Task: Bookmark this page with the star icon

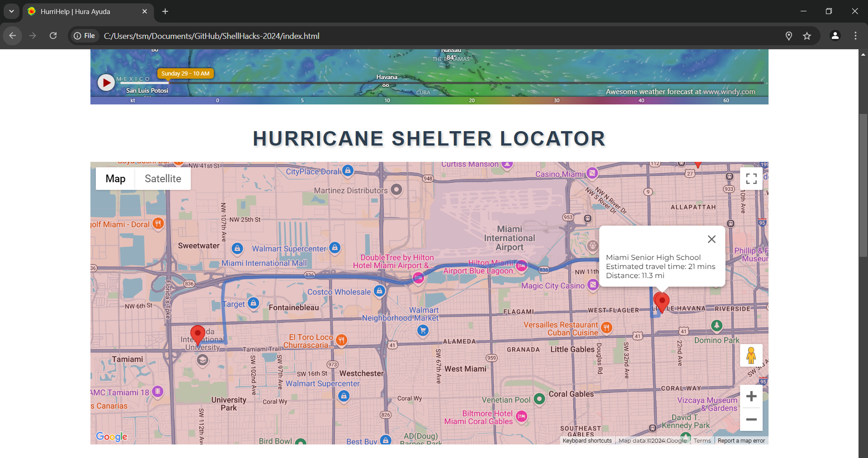Action: (807, 36)
